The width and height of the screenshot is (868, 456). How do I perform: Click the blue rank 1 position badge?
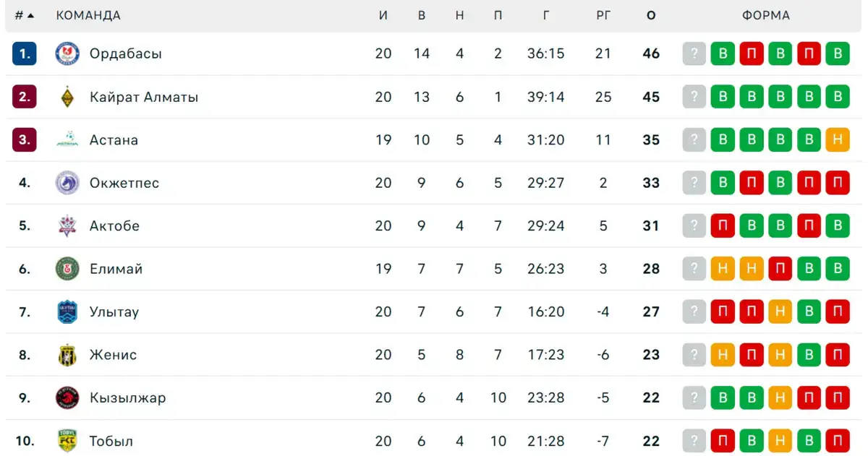click(24, 53)
